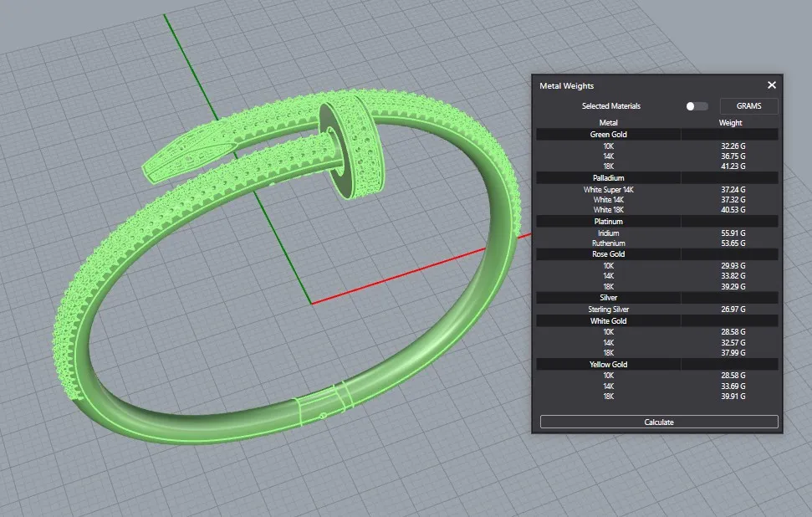Select the Rose Gold category row
This screenshot has height=517, width=812.
(x=657, y=254)
